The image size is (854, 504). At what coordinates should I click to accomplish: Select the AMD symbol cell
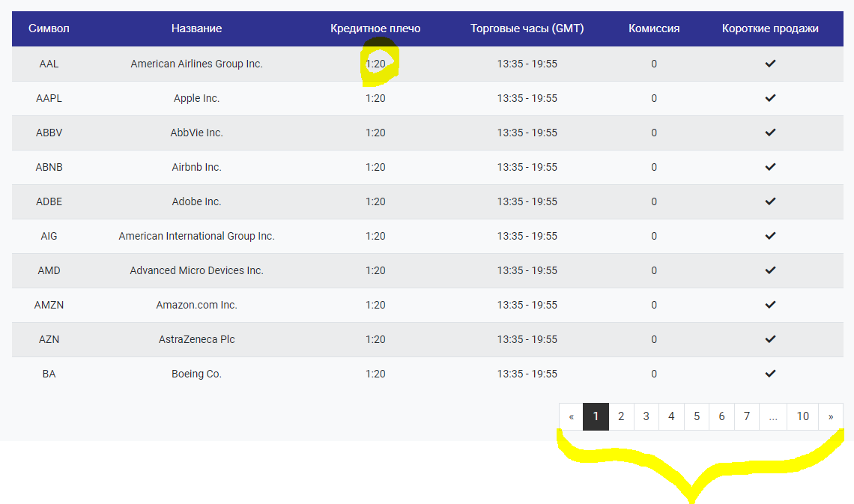coord(49,270)
